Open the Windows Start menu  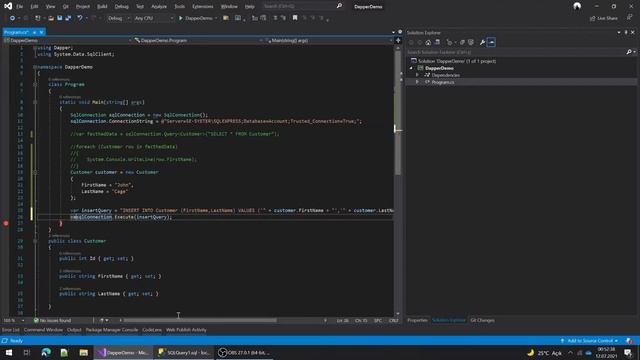click(x=9, y=353)
